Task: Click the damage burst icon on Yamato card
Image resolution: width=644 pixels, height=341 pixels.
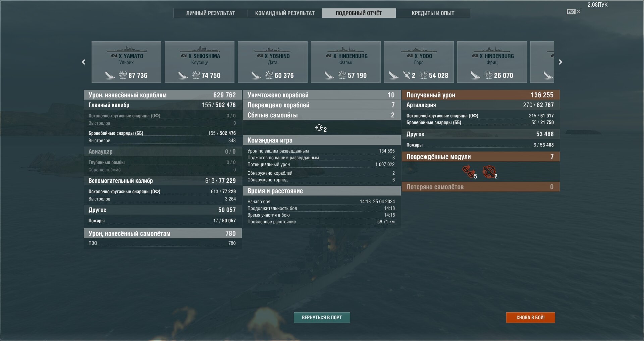Action: [x=123, y=75]
